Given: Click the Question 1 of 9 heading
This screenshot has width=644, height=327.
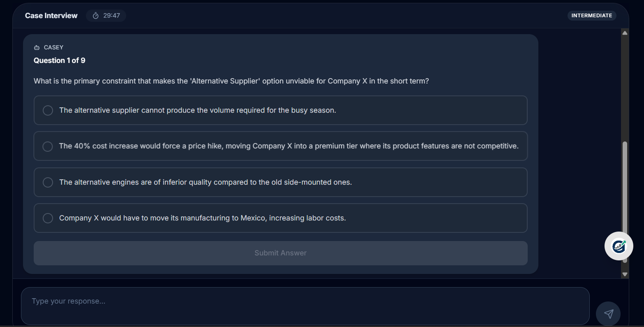Looking at the screenshot, I should [60, 60].
